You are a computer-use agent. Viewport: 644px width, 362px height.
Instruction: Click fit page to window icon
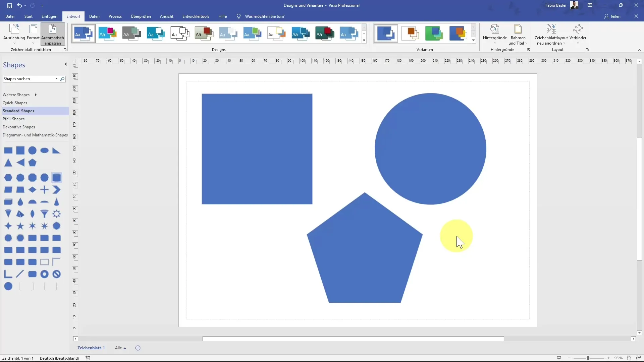pos(629,358)
